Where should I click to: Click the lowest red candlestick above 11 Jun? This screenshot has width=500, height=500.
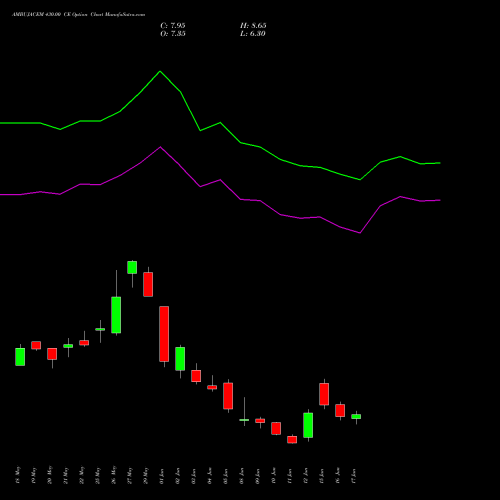click(292, 440)
